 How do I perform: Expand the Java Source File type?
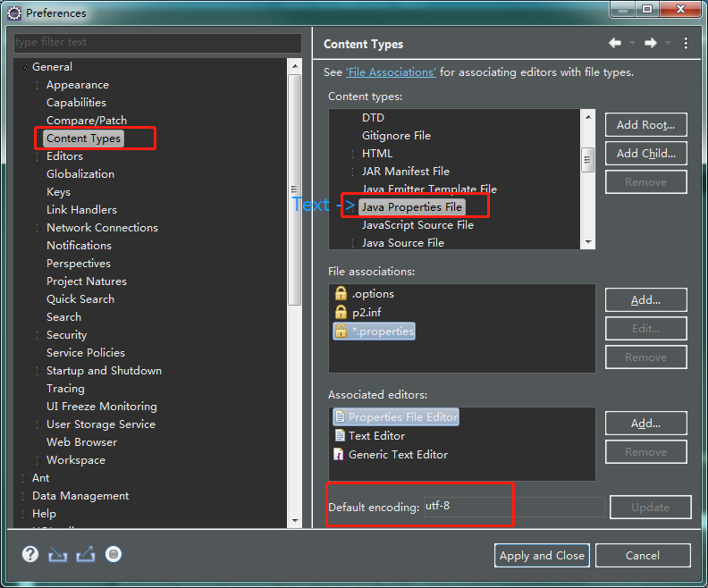pos(353,243)
